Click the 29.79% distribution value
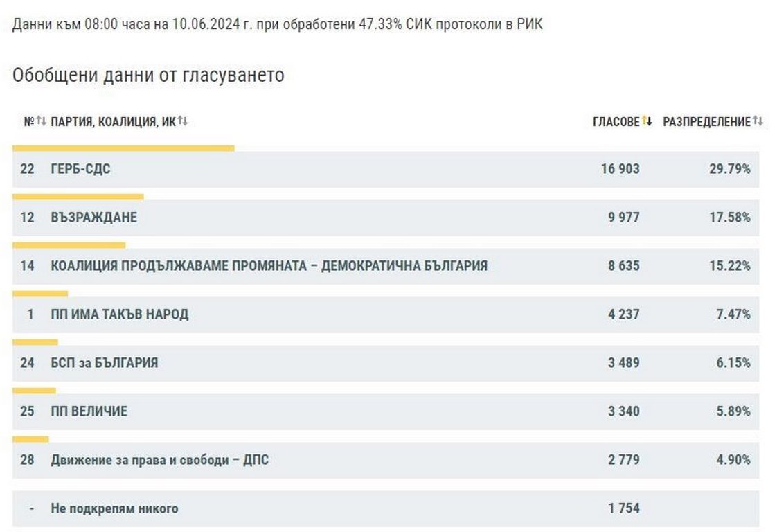The width and height of the screenshot is (777, 532). [729, 169]
